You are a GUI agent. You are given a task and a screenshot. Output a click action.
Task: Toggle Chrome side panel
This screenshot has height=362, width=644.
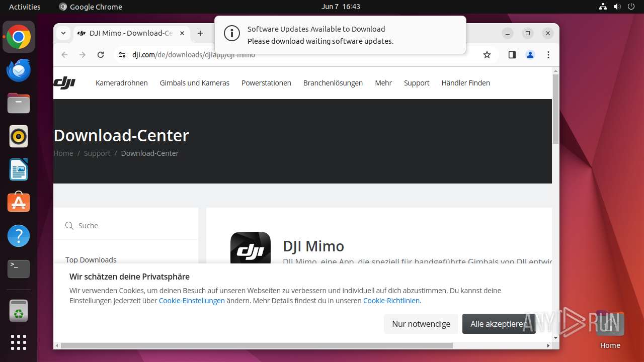(512, 55)
